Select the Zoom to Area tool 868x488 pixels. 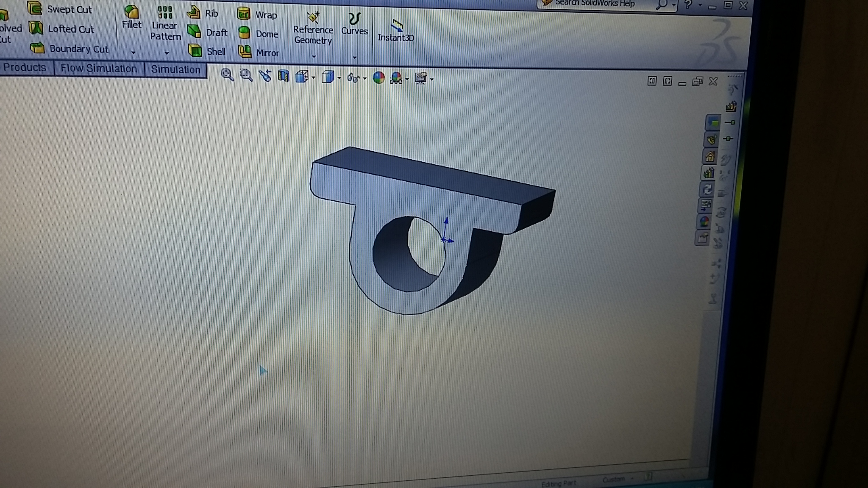point(246,76)
